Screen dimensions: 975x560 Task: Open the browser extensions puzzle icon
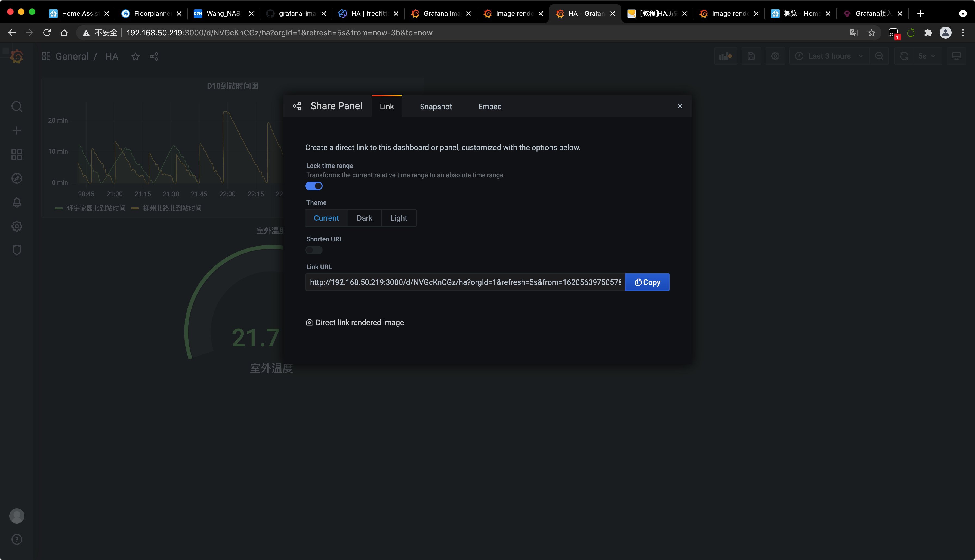click(x=928, y=33)
